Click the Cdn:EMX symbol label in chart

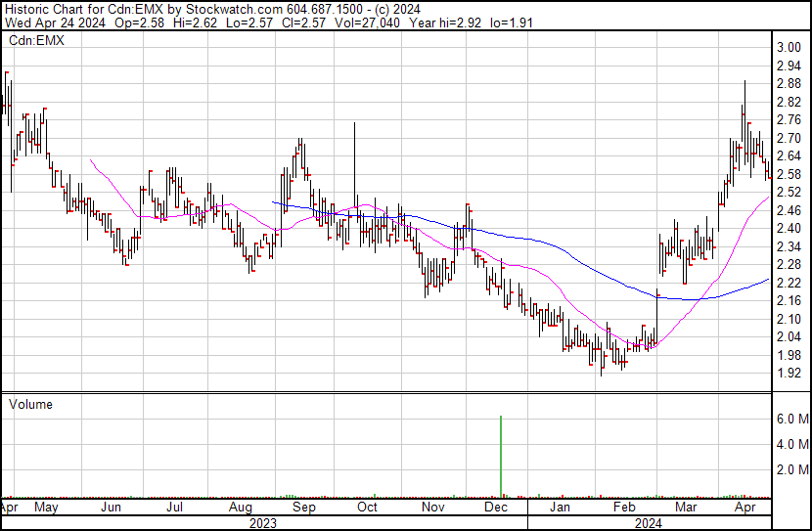37,40
